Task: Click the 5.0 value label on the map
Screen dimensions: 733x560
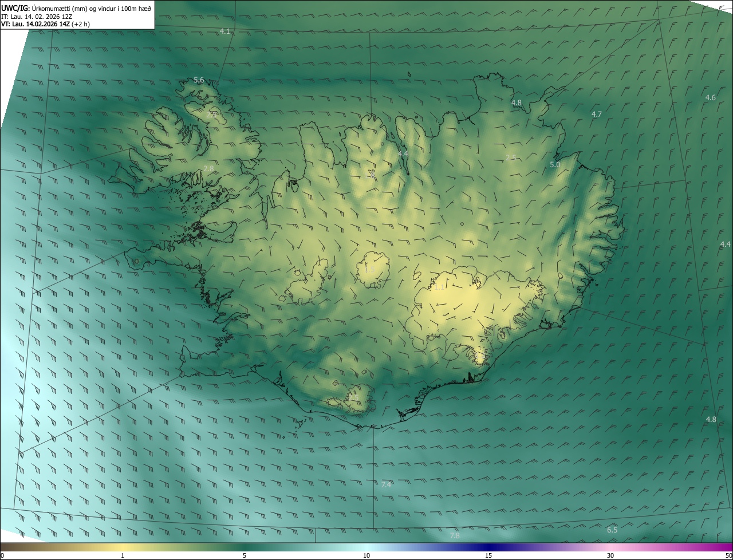Action: [555, 165]
